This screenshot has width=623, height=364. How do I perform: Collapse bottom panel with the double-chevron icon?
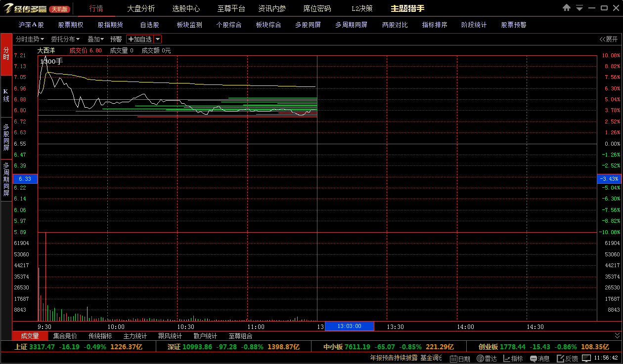point(617,336)
